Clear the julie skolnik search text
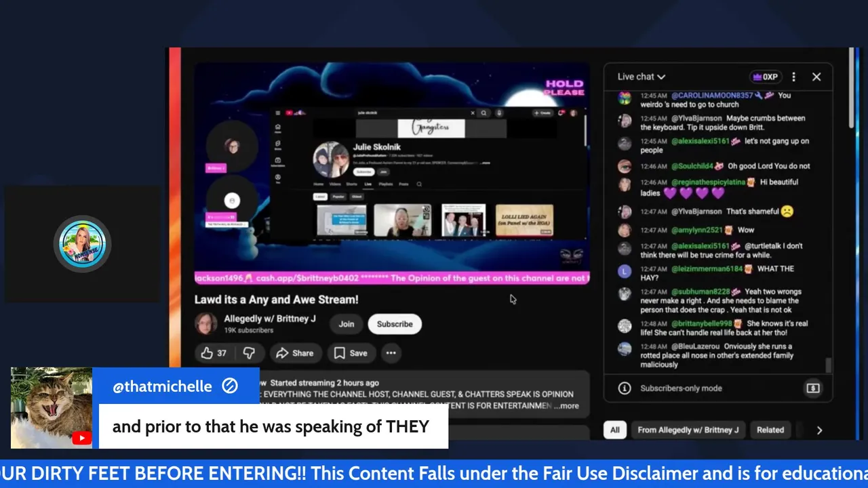Image resolution: width=868 pixels, height=488 pixels. 473,113
